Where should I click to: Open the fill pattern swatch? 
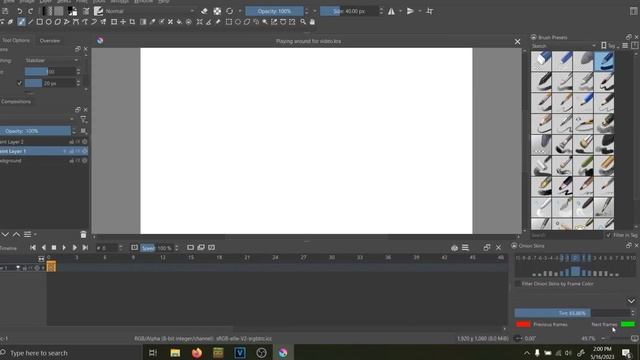click(x=59, y=11)
